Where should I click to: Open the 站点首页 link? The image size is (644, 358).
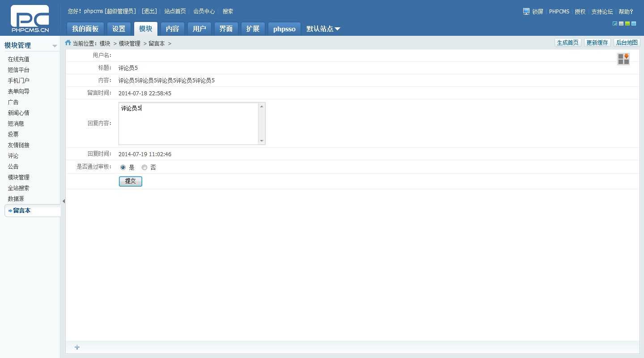coord(175,11)
